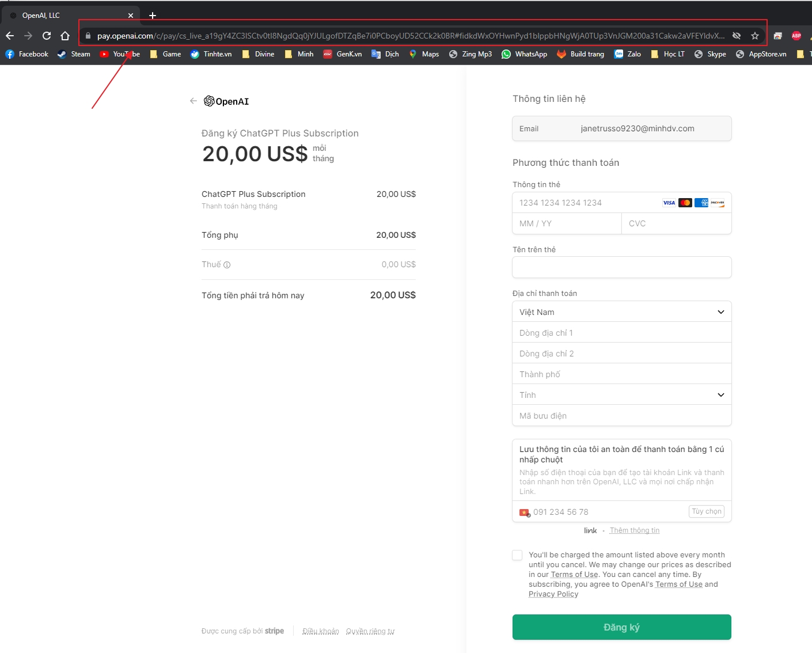Click the Thêm thông tin link
Image resolution: width=812 pixels, height=653 pixels.
point(635,530)
